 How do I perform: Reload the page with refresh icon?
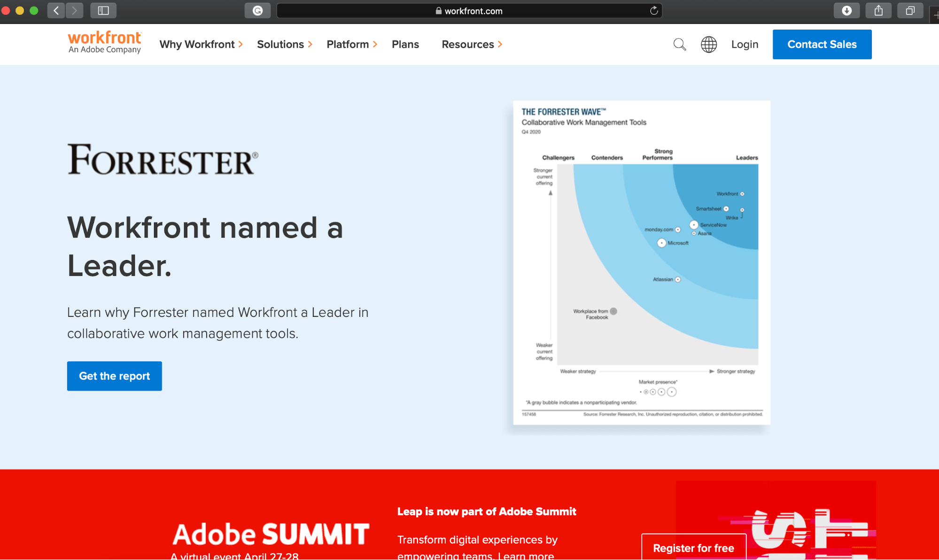pos(653,11)
